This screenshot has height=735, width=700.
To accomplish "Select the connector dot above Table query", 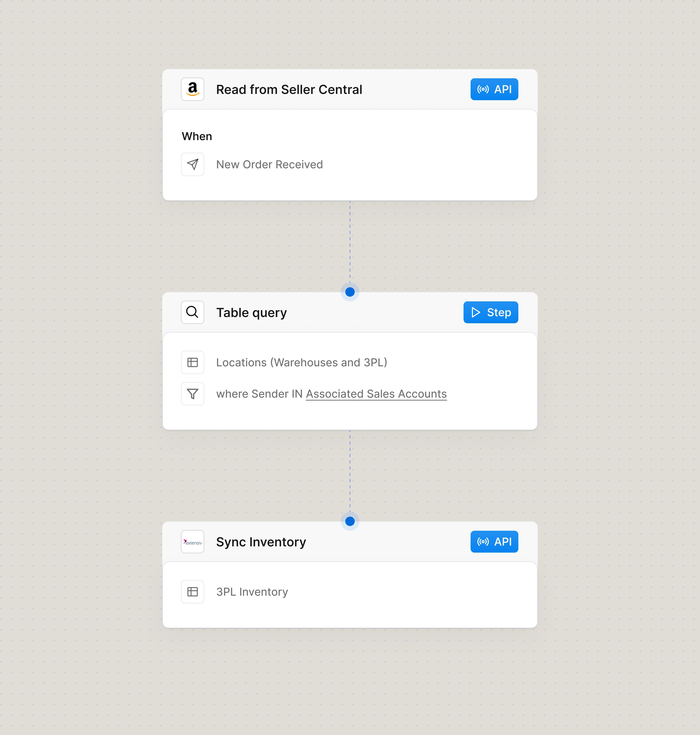I will coord(350,292).
